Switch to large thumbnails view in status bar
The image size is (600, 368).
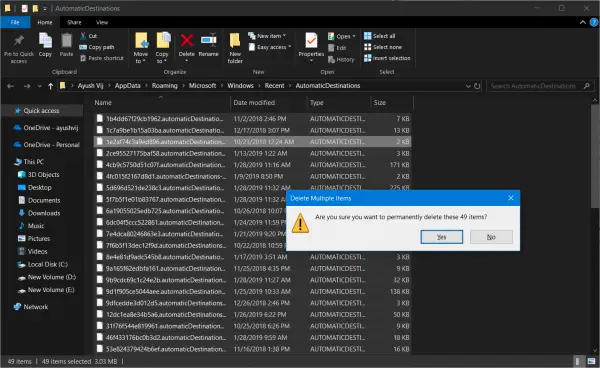(x=592, y=361)
